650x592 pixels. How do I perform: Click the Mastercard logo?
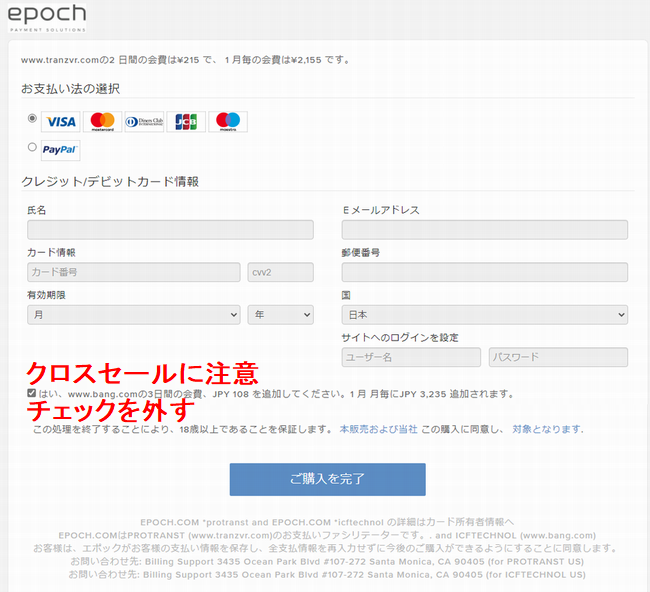point(102,122)
